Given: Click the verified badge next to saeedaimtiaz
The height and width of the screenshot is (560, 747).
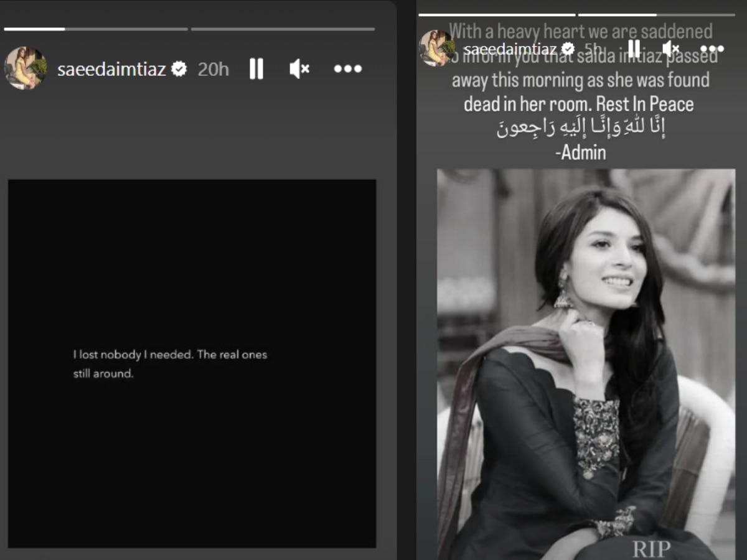Looking at the screenshot, I should [x=179, y=69].
